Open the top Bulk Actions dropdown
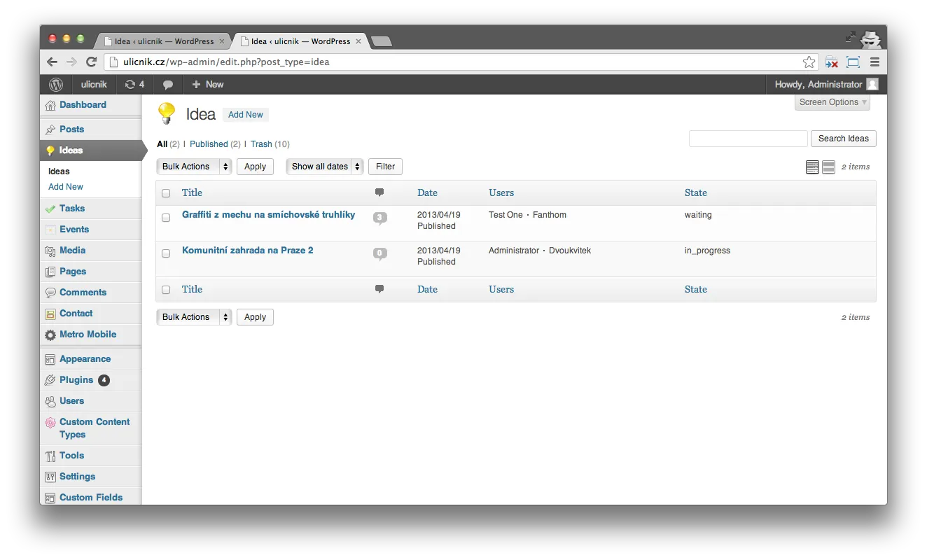This screenshot has width=927, height=560. coord(194,167)
